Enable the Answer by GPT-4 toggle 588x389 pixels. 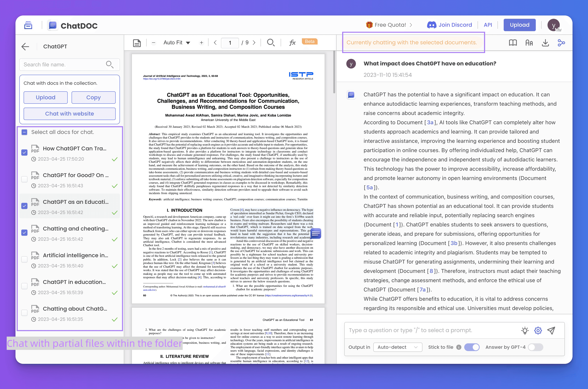[x=535, y=347]
